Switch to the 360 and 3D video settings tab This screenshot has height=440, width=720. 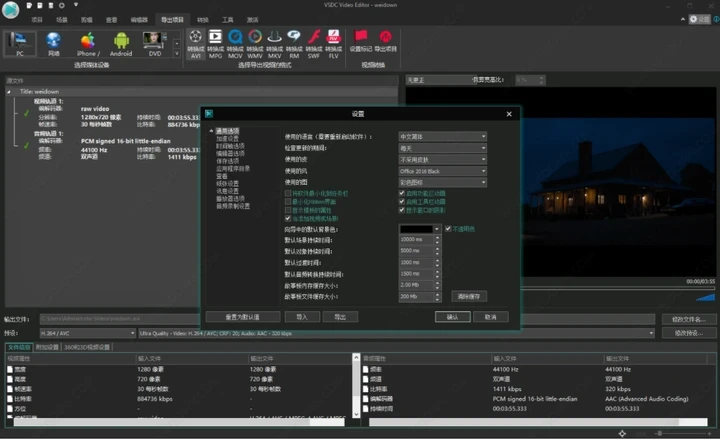87,347
